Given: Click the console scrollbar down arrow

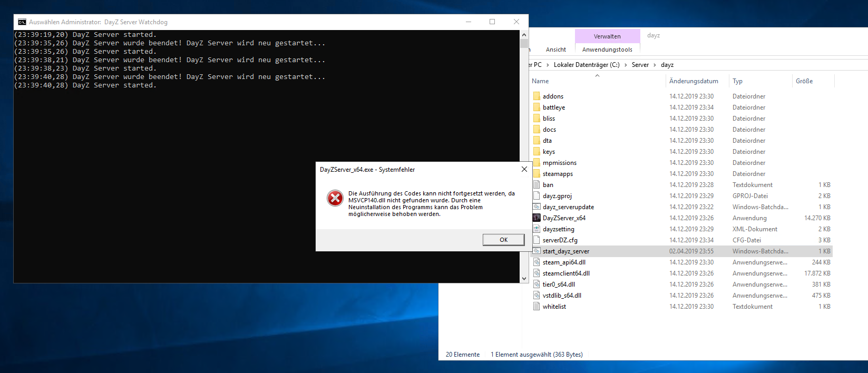Looking at the screenshot, I should (524, 278).
